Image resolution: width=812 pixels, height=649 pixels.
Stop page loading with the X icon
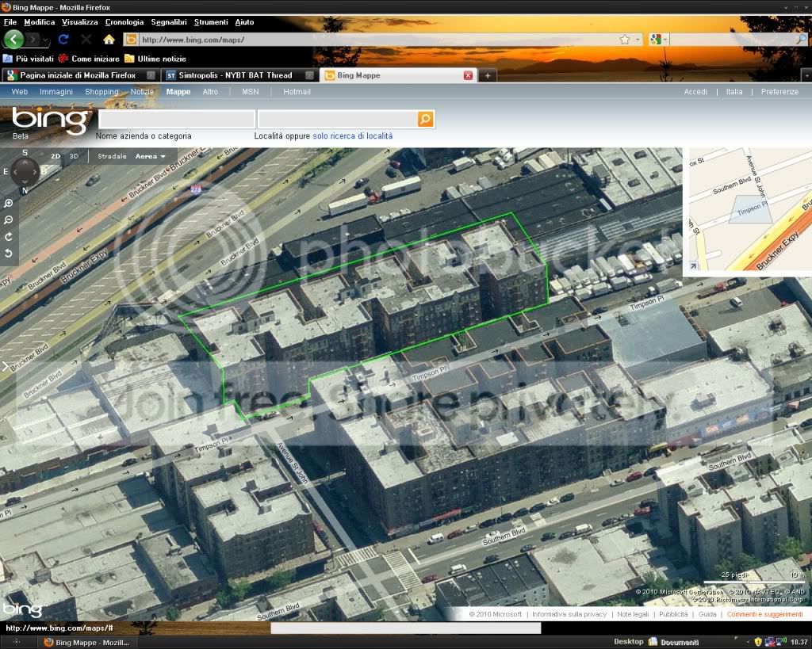point(86,40)
